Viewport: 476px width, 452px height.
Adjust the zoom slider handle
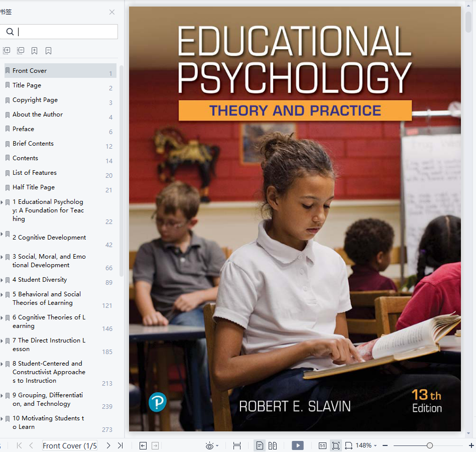(x=429, y=445)
